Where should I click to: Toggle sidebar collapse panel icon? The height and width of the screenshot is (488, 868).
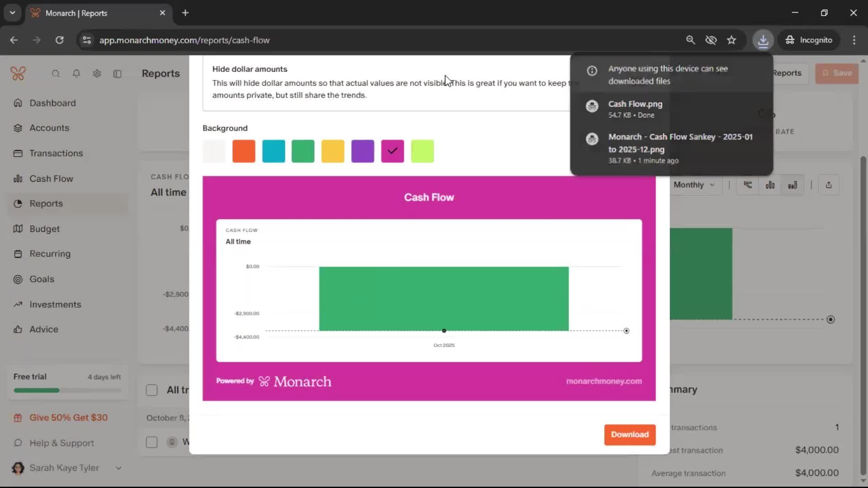click(118, 74)
